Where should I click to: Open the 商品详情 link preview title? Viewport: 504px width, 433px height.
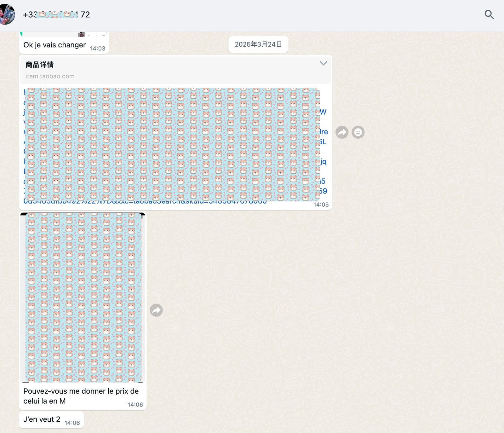point(39,65)
